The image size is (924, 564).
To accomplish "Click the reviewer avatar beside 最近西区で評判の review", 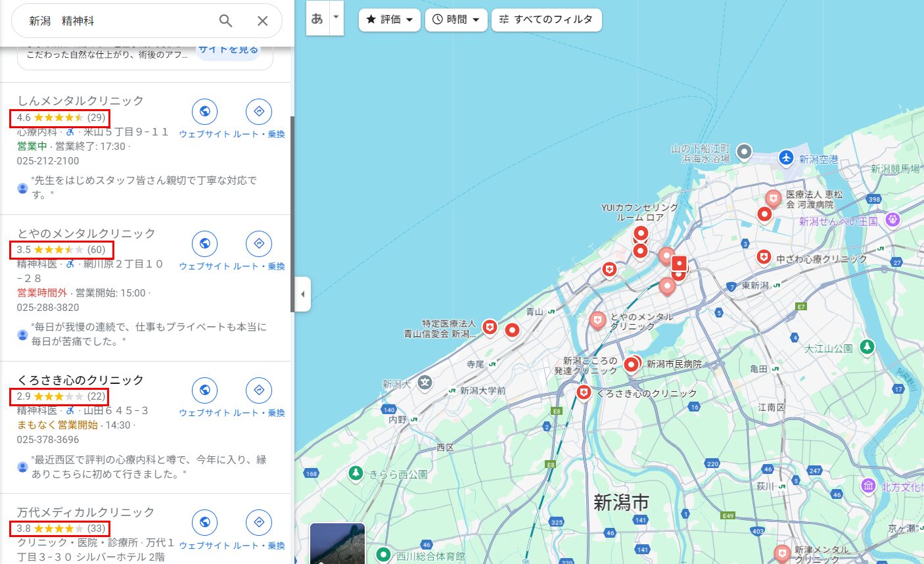I will (x=22, y=467).
